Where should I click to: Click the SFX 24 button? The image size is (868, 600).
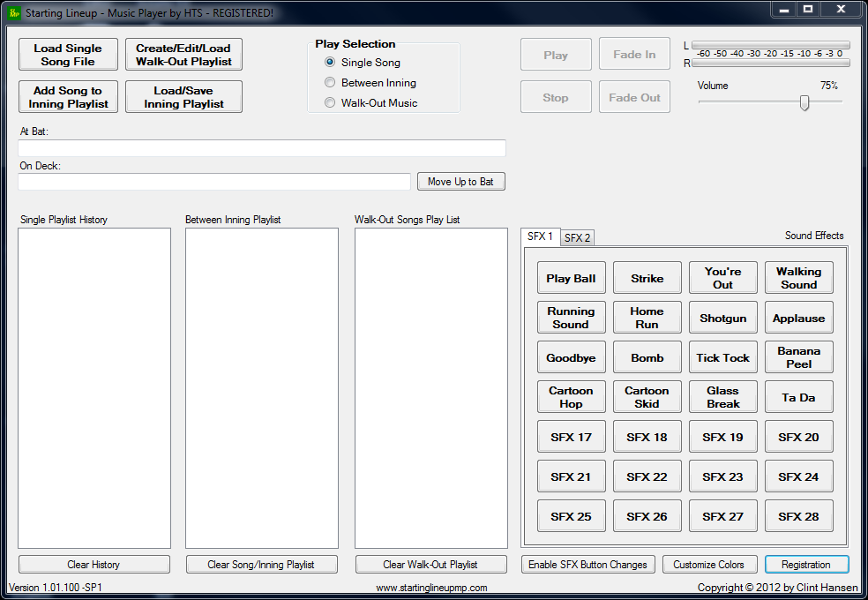coord(799,476)
